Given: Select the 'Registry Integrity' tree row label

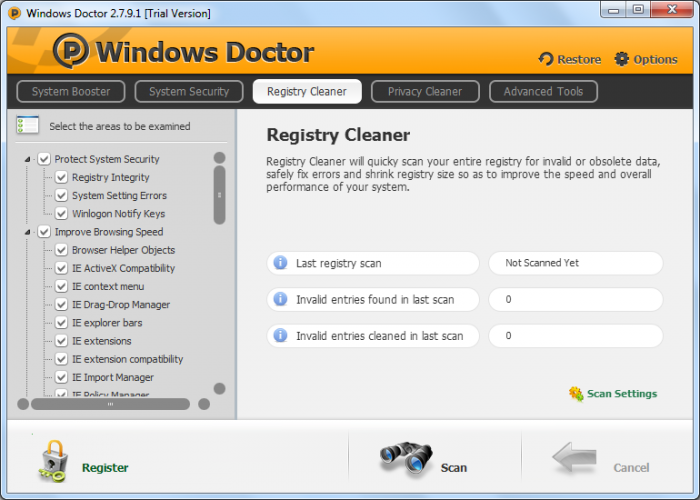Looking at the screenshot, I should [110, 177].
